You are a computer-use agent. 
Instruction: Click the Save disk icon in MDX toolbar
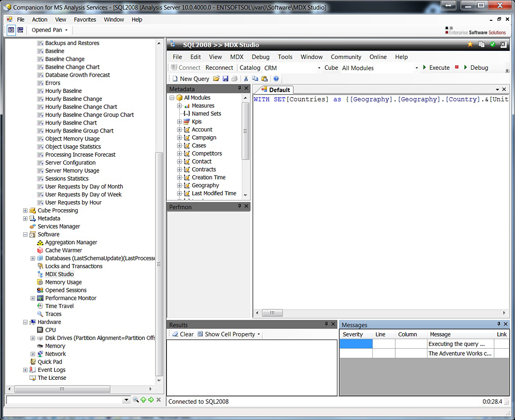click(225, 78)
